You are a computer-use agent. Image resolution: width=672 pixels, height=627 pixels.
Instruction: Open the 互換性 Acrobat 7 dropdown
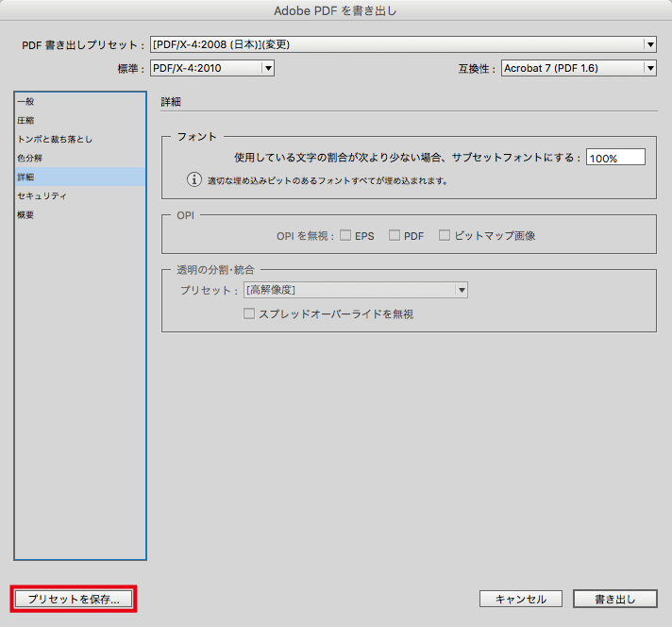click(x=579, y=68)
